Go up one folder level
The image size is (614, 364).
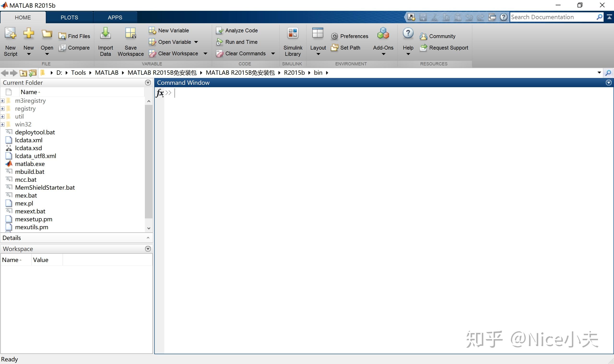(x=23, y=73)
